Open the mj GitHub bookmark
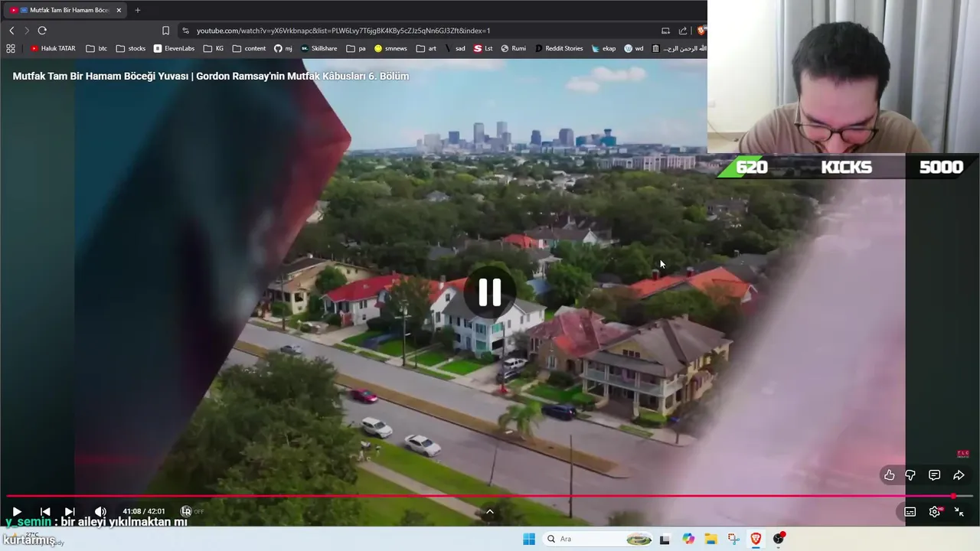Image resolution: width=980 pixels, height=551 pixels. [x=283, y=48]
